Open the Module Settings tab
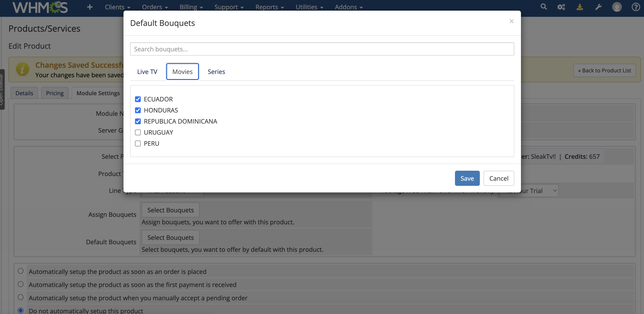This screenshot has height=314, width=644. coord(98,93)
